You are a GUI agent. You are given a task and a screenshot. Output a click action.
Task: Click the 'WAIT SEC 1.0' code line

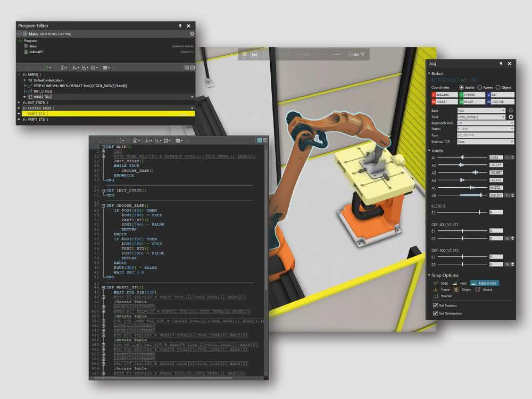(x=129, y=272)
